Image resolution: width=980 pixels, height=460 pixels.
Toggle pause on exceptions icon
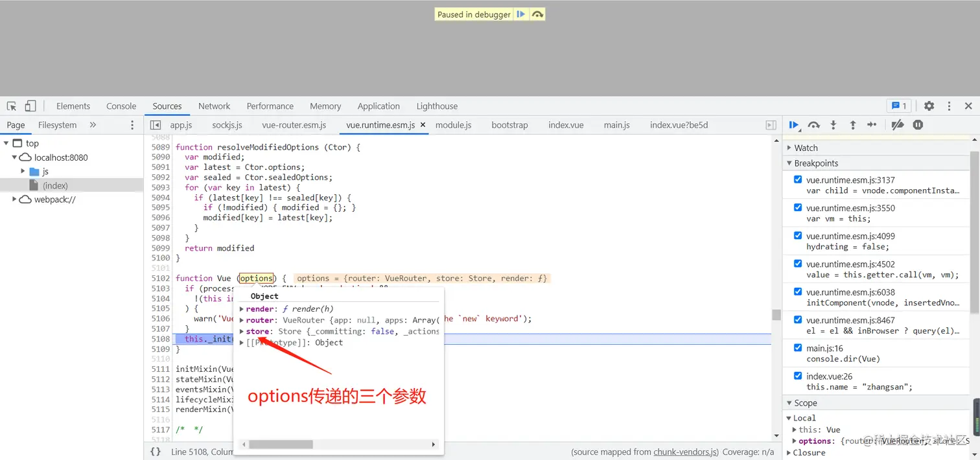tap(918, 125)
